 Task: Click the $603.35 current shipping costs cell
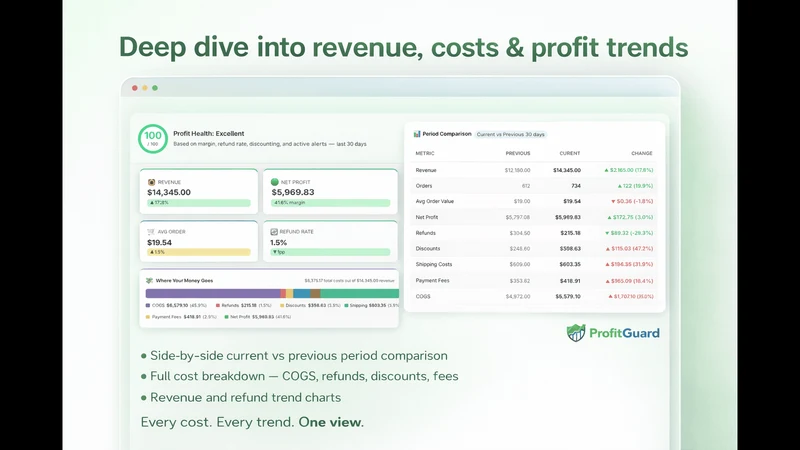[x=570, y=265]
